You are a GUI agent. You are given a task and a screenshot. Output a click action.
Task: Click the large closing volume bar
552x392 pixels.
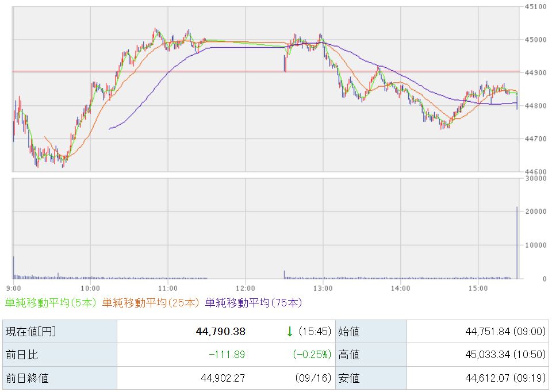click(517, 243)
